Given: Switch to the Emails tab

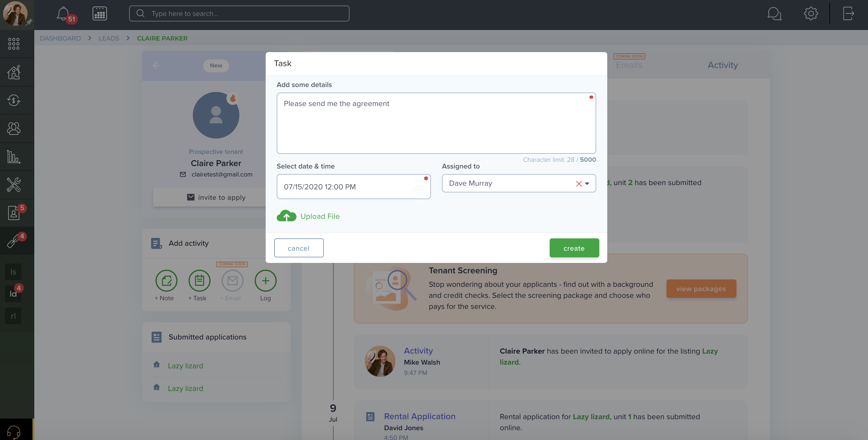Looking at the screenshot, I should point(629,65).
